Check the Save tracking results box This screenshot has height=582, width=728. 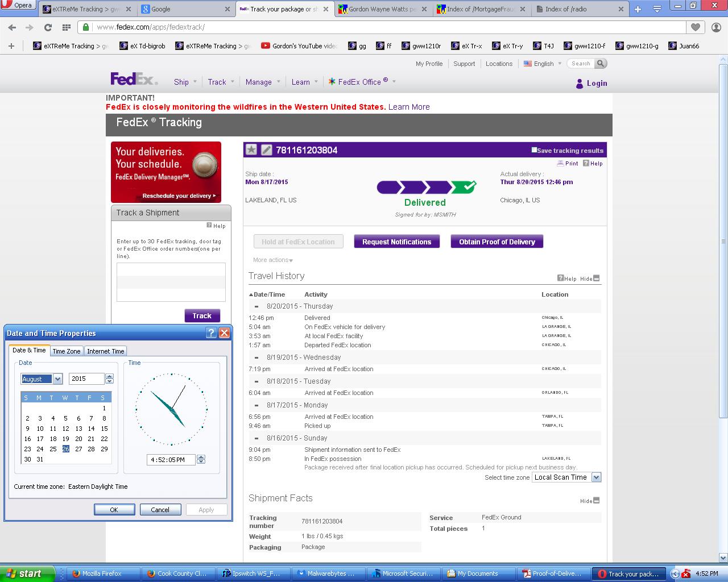(534, 150)
